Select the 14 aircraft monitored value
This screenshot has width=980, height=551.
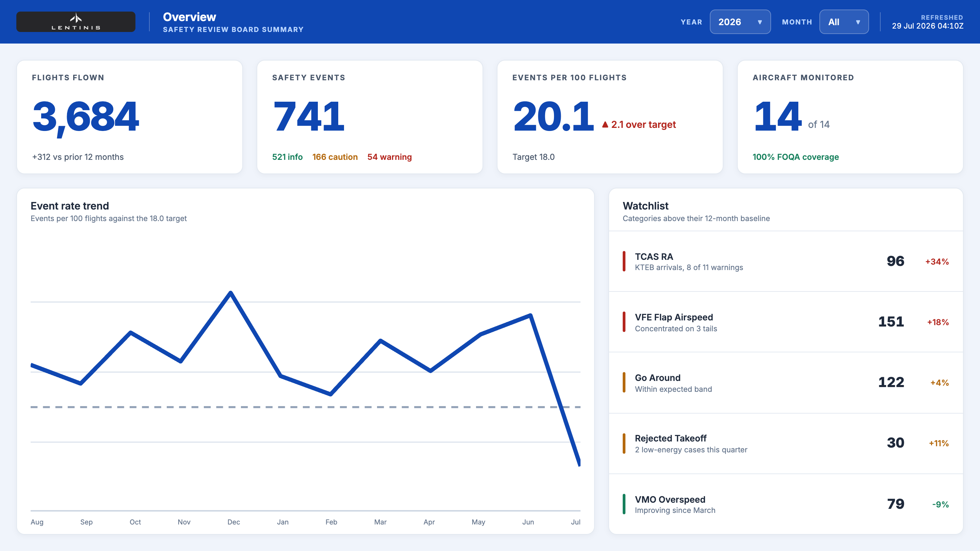(x=778, y=116)
